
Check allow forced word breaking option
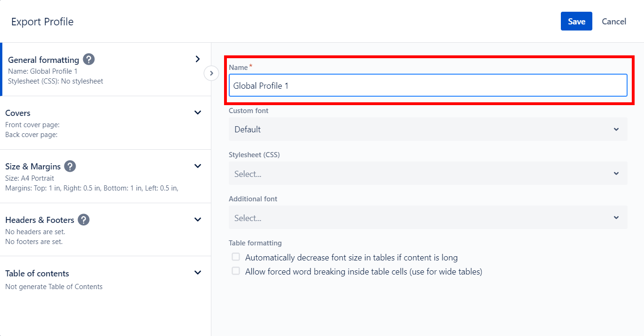236,271
